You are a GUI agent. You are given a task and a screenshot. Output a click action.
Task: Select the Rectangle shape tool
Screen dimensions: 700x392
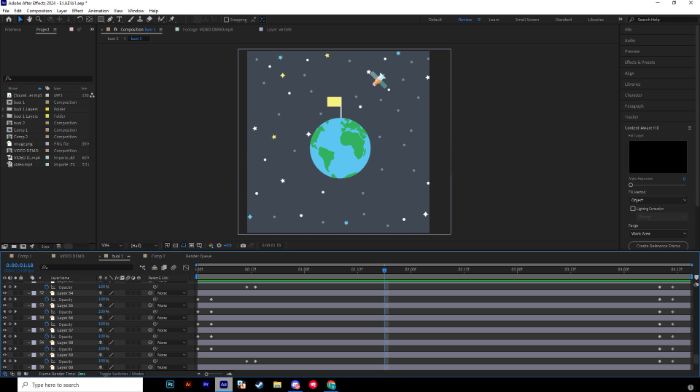pyautogui.click(x=101, y=19)
